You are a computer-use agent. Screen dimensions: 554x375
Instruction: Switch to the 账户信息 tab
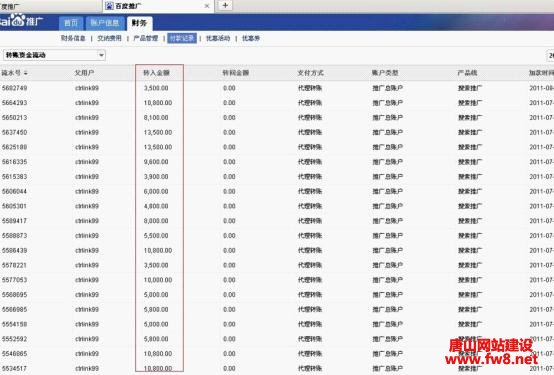[x=105, y=23]
